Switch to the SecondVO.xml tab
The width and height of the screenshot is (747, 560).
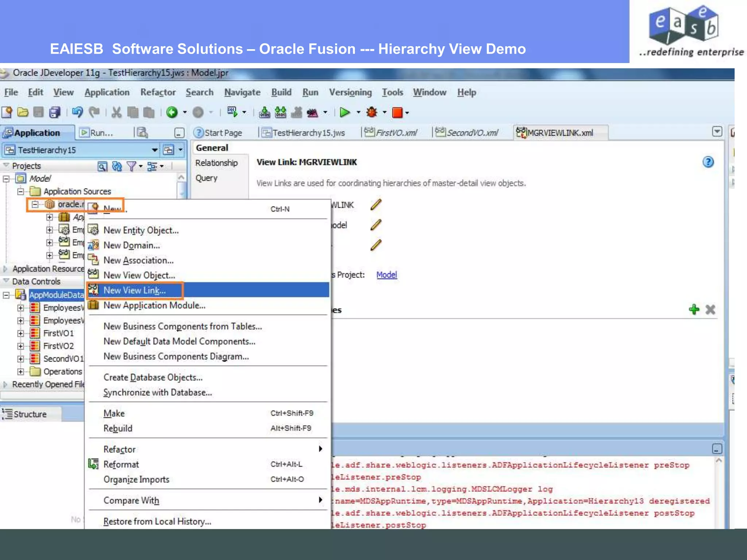pos(467,133)
